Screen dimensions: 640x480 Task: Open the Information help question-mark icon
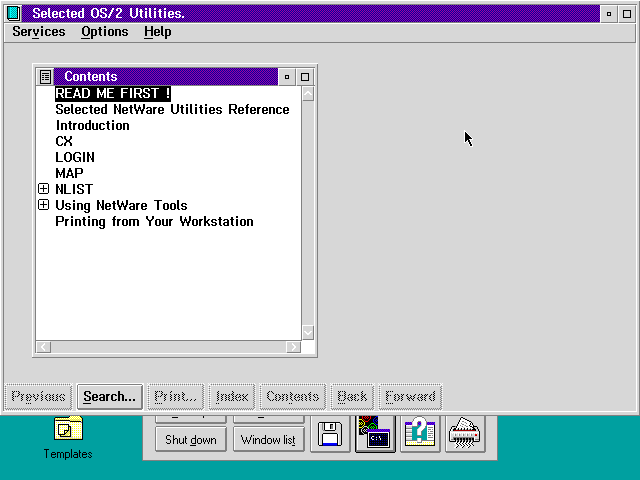pos(420,434)
